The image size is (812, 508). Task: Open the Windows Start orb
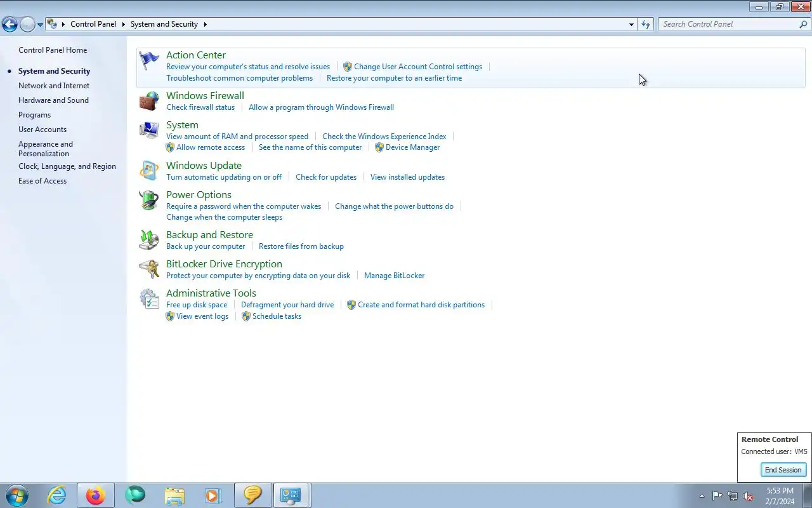coord(17,495)
